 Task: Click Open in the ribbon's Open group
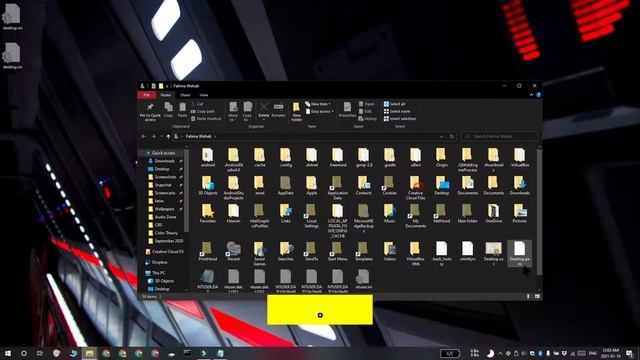coord(367,104)
